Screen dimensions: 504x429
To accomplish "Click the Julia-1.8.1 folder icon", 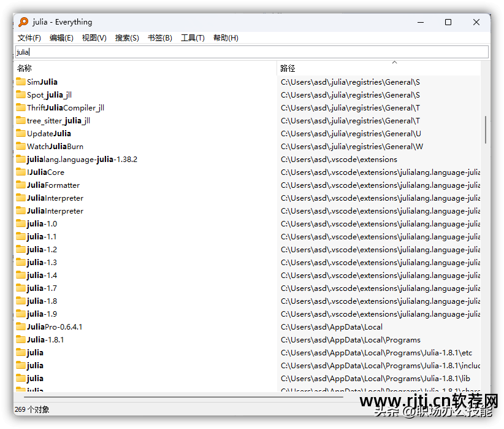I will point(21,339).
